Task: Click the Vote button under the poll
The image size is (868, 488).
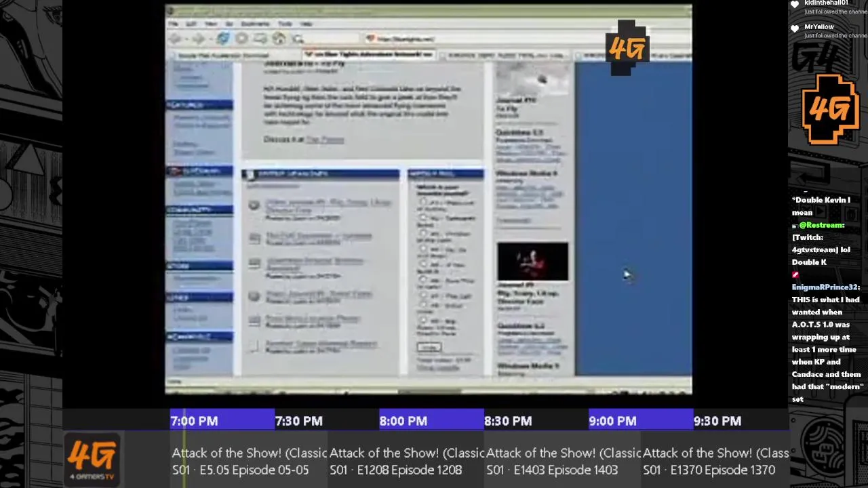Action: pyautogui.click(x=429, y=348)
